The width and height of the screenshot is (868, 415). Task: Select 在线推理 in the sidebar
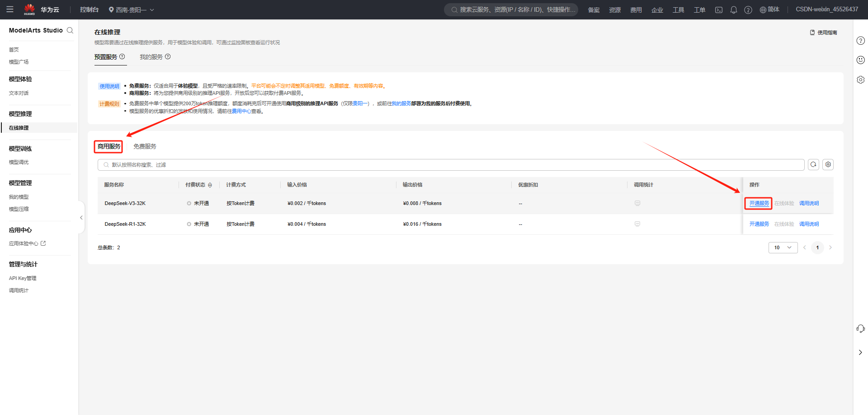[x=39, y=128]
